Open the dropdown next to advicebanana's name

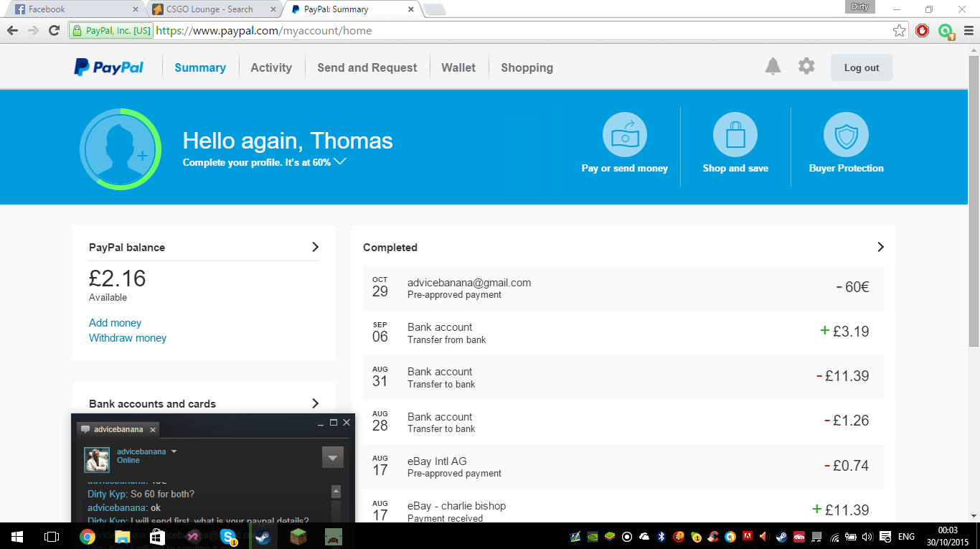click(x=174, y=451)
